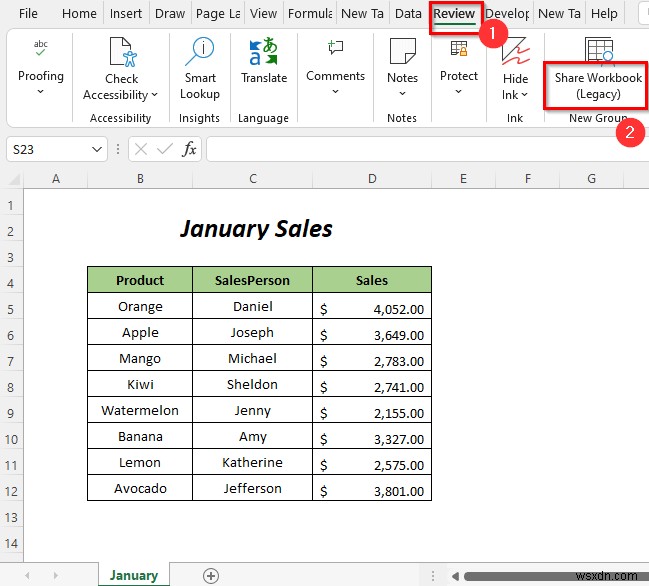649x586 pixels.
Task: Confirm entry with checkmark icon
Action: 165,149
